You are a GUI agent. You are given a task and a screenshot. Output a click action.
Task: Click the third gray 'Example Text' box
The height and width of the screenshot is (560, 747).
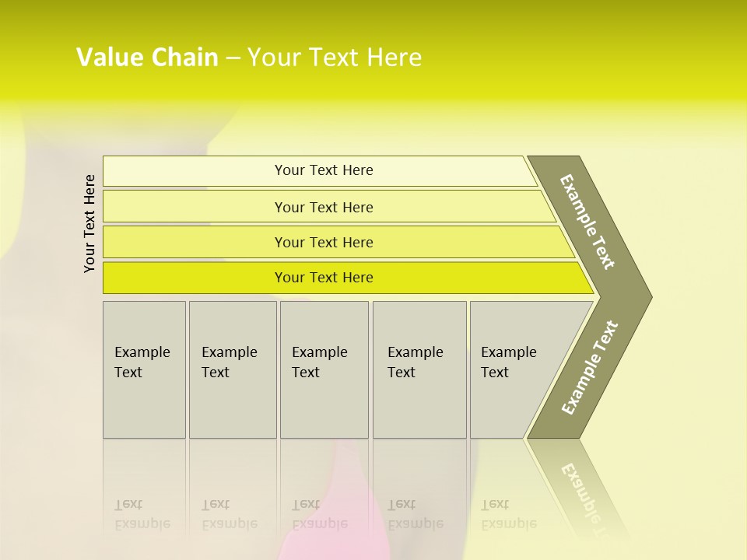[x=324, y=369]
